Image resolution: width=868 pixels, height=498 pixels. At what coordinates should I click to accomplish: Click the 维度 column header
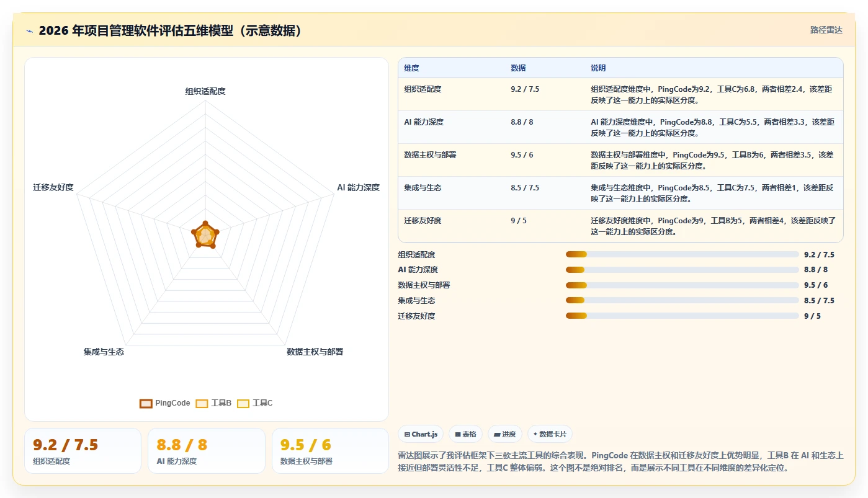click(x=411, y=68)
